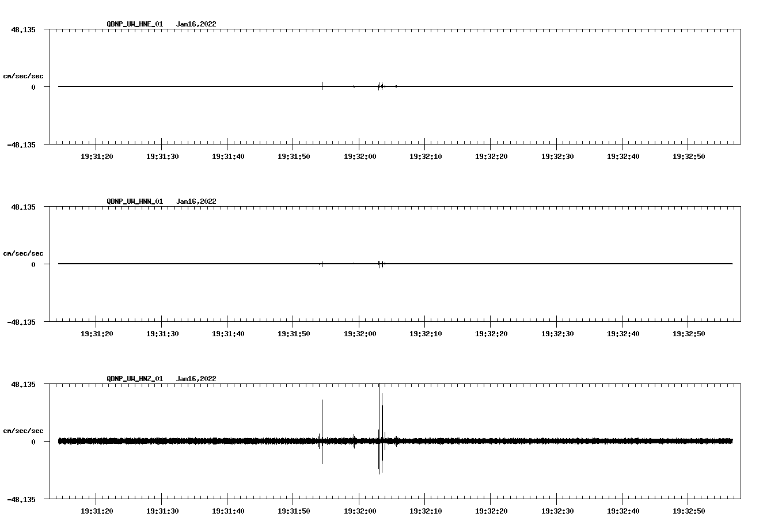Click the 19:32:20 time label under HNN plot
The width and height of the screenshot is (782, 532).
tap(491, 334)
